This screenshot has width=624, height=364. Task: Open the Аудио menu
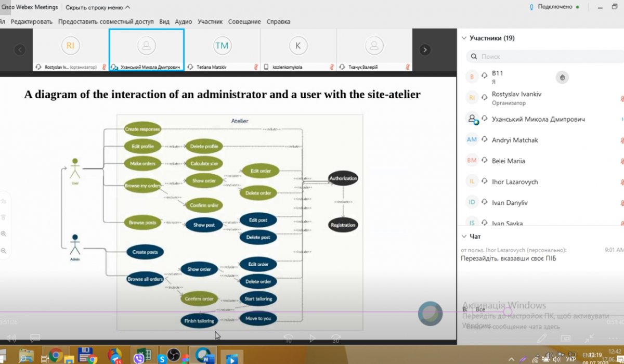tap(184, 22)
